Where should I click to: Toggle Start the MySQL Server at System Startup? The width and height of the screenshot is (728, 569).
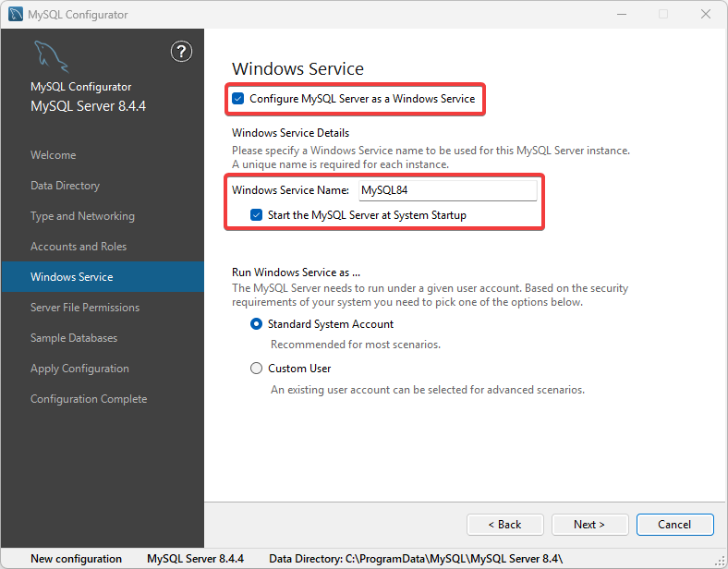click(257, 215)
